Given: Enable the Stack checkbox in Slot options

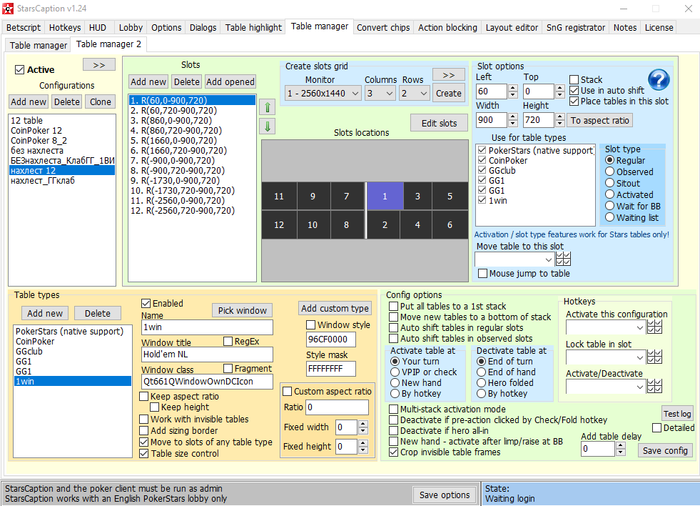Looking at the screenshot, I should [575, 79].
